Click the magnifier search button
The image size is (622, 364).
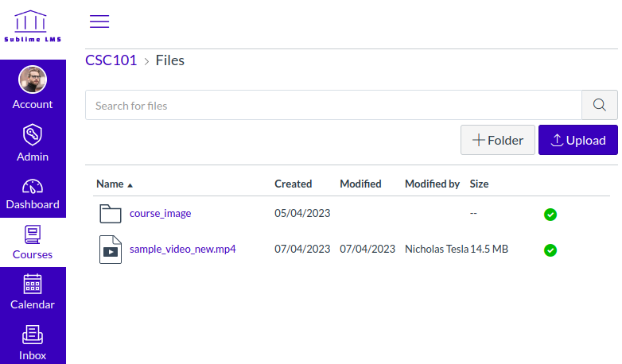click(600, 105)
